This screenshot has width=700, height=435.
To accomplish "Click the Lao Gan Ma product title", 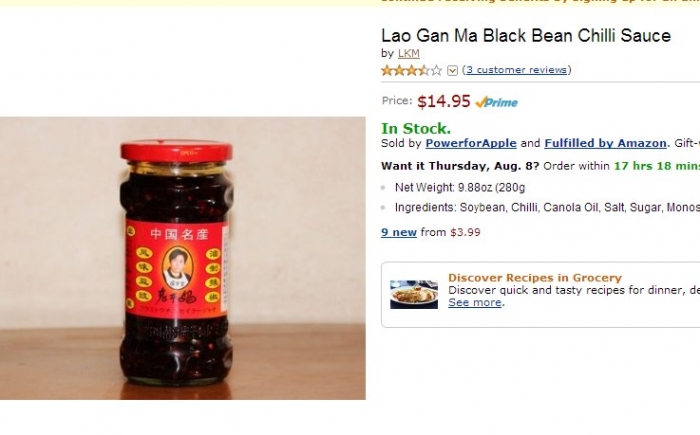I will tap(526, 36).
